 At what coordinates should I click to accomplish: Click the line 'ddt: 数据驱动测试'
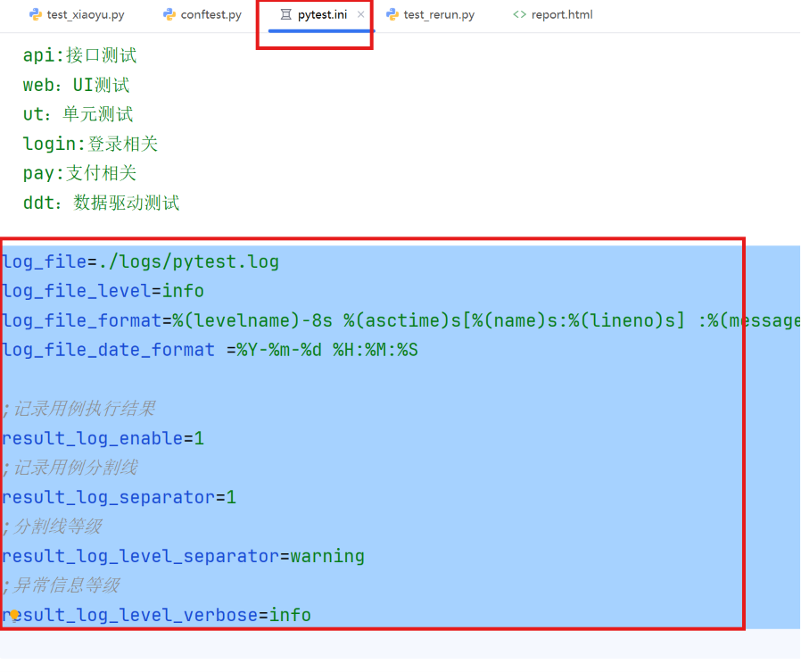tap(101, 203)
